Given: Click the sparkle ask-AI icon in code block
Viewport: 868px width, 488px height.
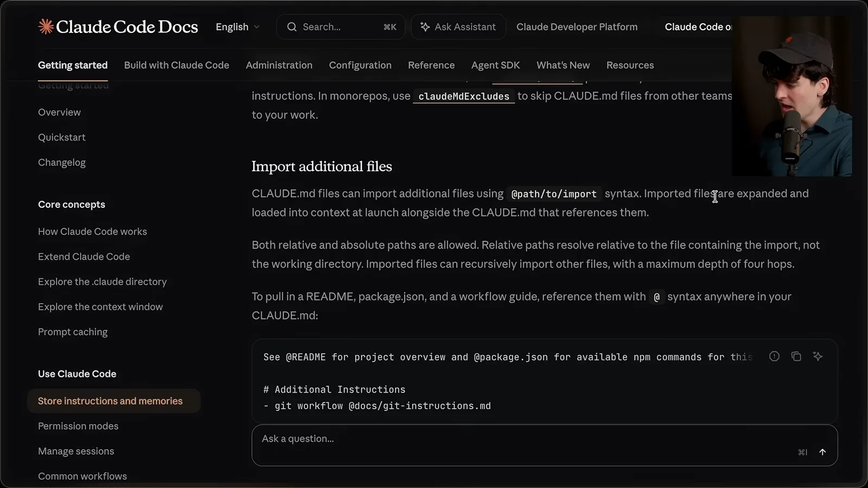Looking at the screenshot, I should click(x=818, y=356).
